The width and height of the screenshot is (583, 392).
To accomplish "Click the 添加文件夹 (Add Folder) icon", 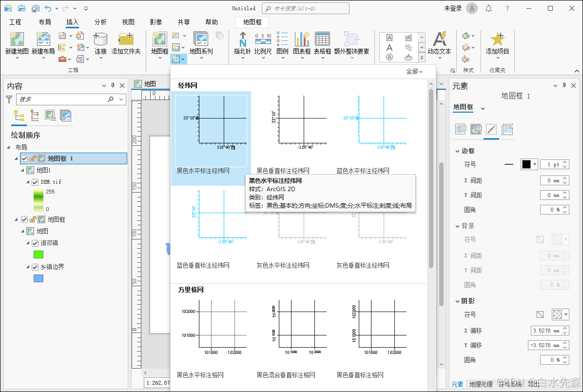I will click(126, 39).
